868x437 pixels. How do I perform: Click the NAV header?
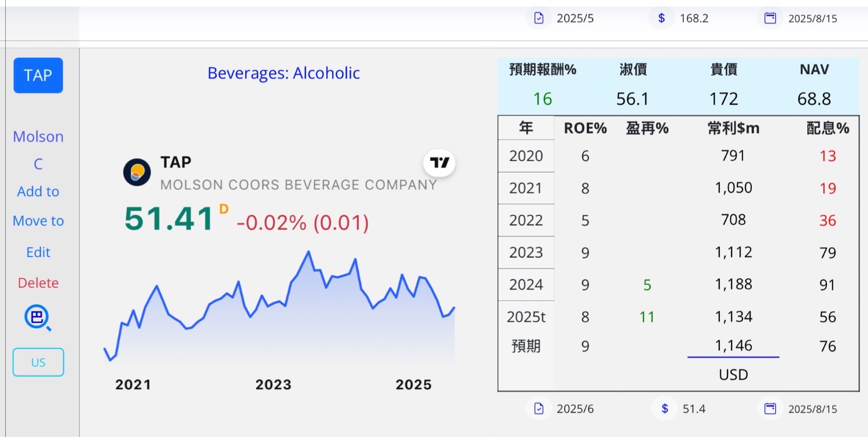coord(814,70)
